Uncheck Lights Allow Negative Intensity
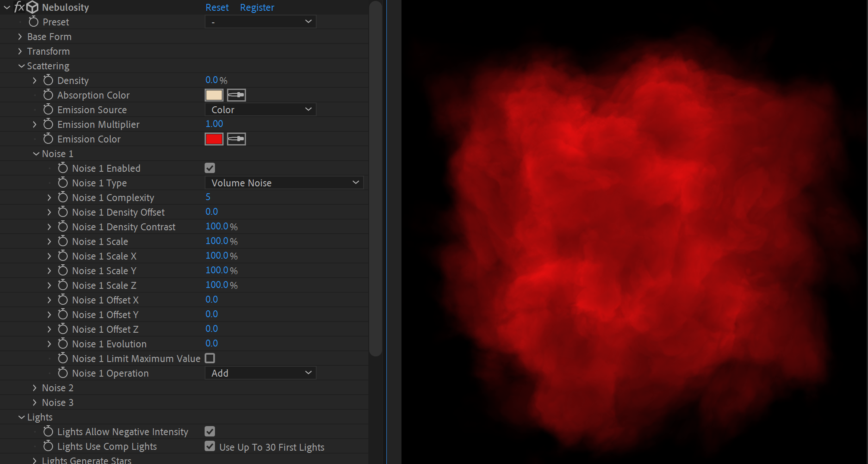 pos(210,431)
